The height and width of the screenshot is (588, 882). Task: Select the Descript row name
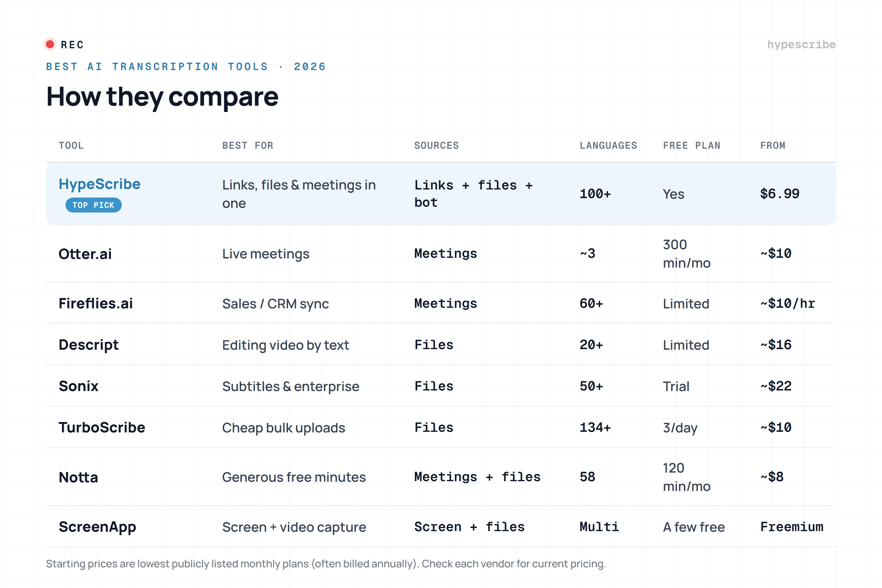point(88,345)
